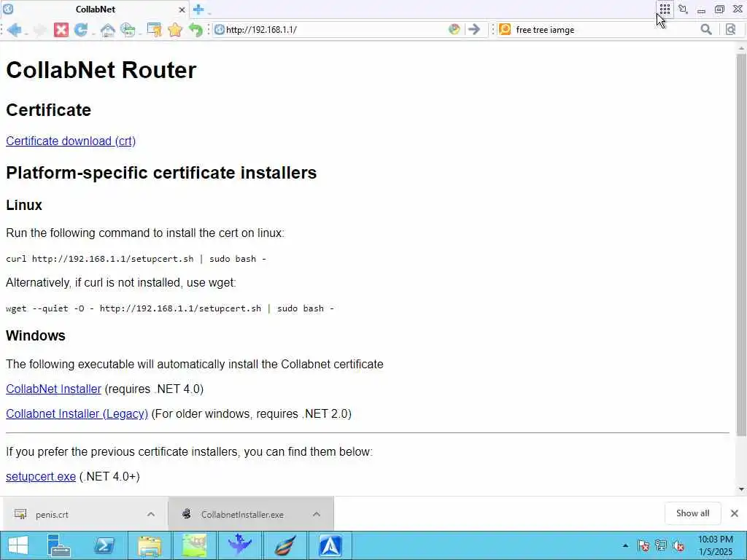Open the dropdown arrow next to reload button
Viewport: 747px width, 560px height.
coord(93,34)
